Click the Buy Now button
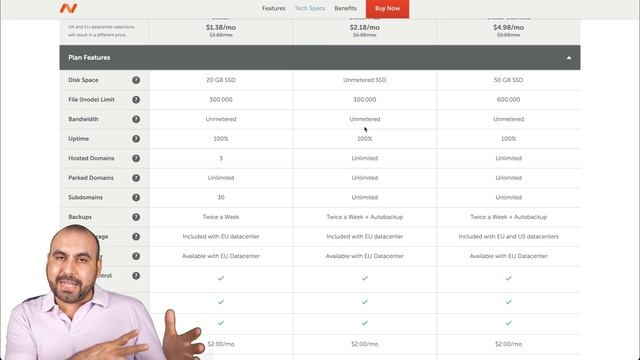 pos(387,9)
